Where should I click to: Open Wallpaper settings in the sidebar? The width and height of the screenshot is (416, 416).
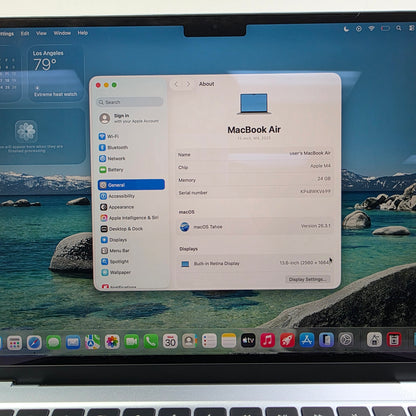[x=116, y=272]
